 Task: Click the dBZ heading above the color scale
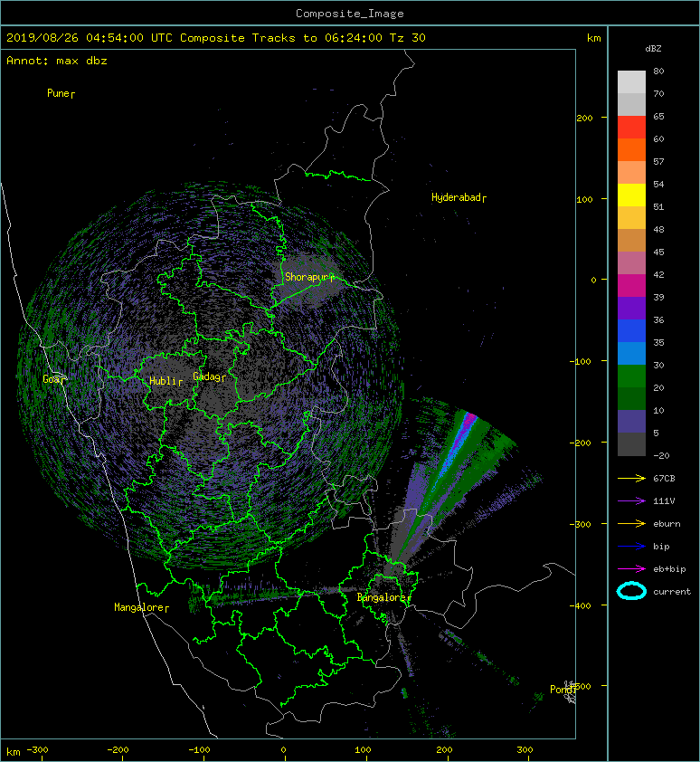point(653,49)
